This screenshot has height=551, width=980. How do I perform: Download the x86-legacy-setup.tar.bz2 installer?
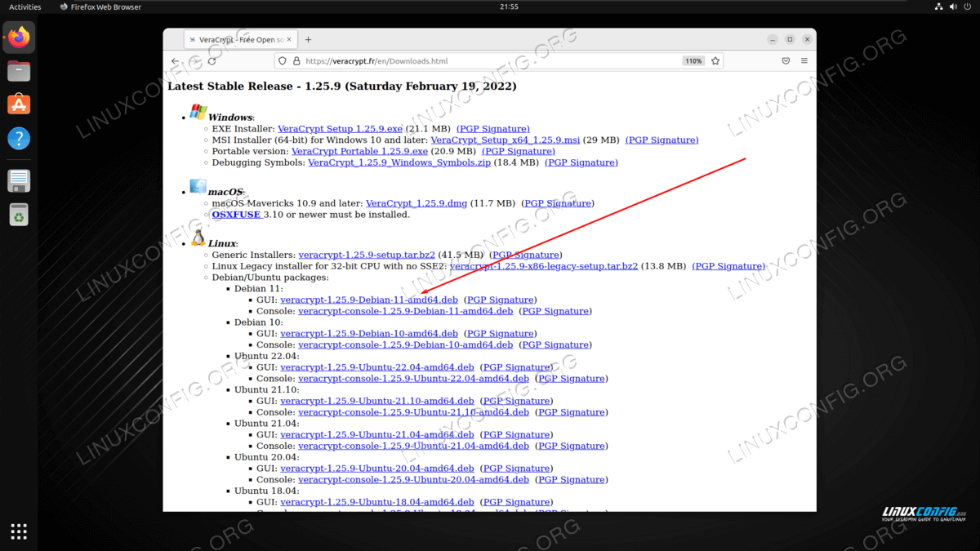click(x=544, y=266)
